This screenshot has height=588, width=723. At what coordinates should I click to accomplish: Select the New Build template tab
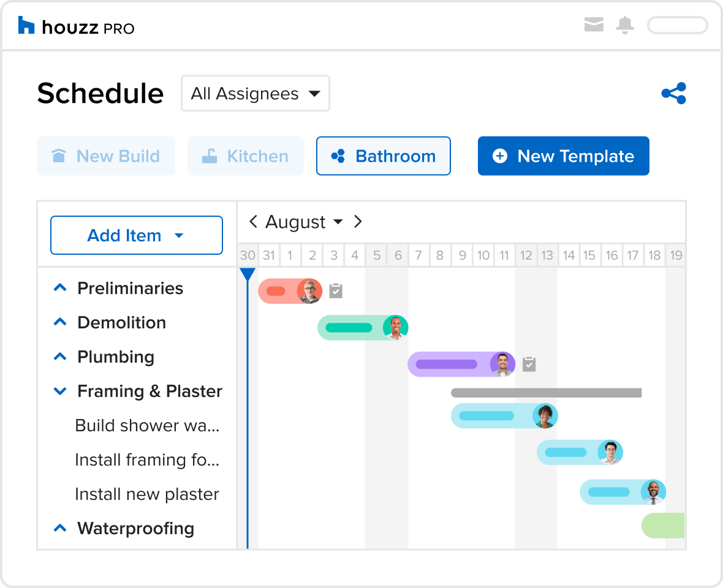(106, 156)
